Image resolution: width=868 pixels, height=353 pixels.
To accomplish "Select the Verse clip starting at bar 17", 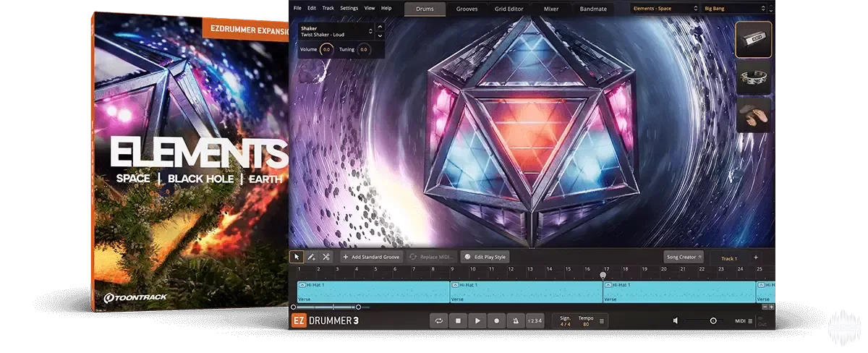I will click(679, 292).
